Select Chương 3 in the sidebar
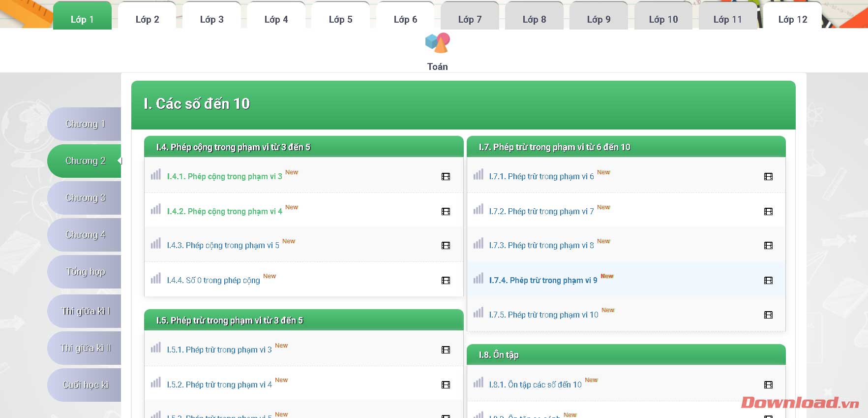 (x=85, y=198)
